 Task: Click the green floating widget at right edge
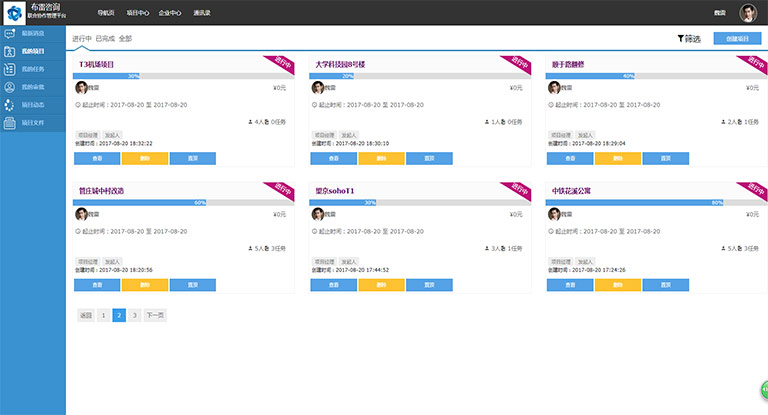764,390
